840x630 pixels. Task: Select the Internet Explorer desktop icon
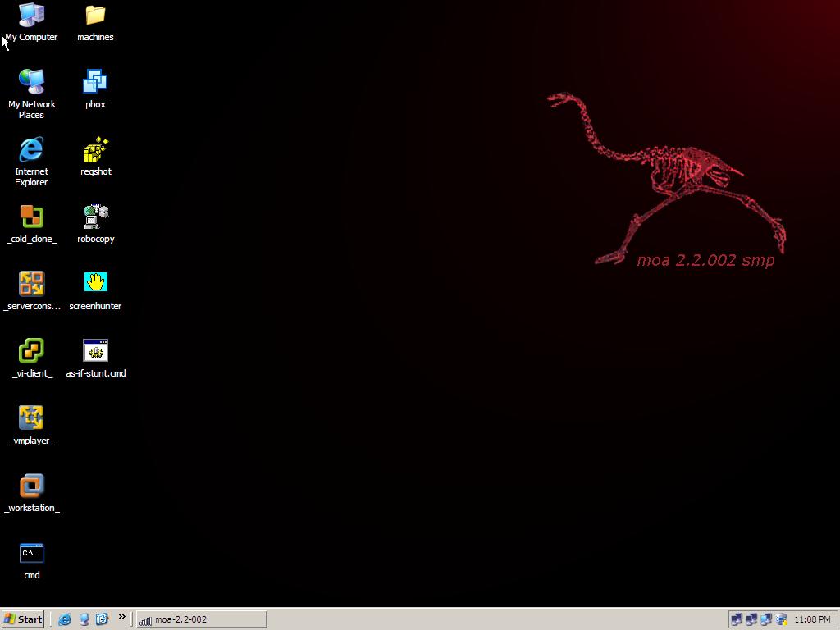click(x=31, y=150)
